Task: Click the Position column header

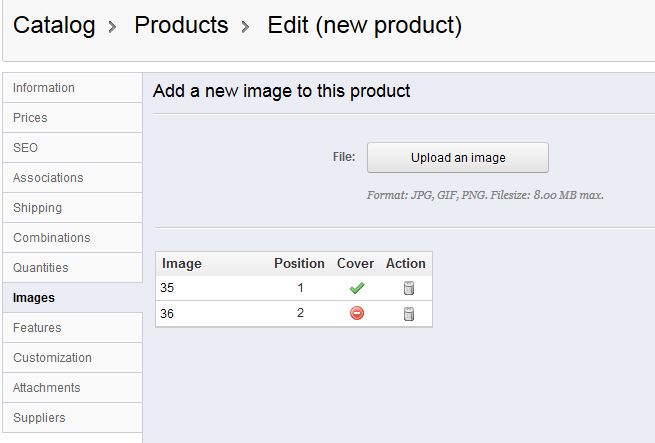Action: (299, 264)
